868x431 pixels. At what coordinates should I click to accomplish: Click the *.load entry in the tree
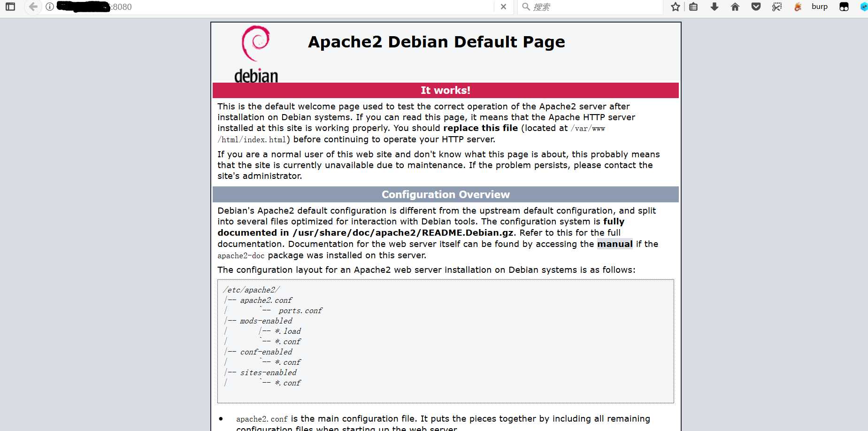[288, 331]
